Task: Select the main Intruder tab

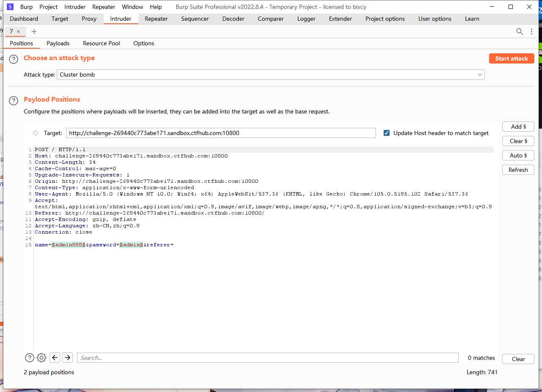Action: (x=121, y=19)
